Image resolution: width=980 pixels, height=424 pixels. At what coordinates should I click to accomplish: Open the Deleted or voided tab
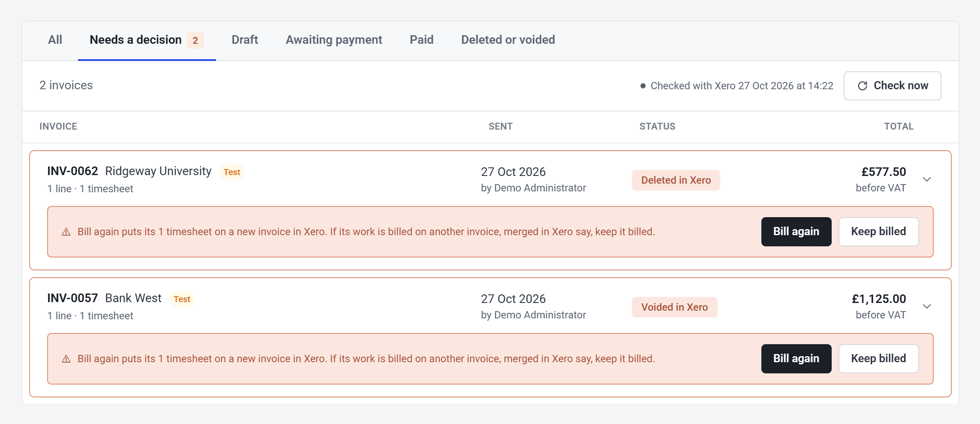pyautogui.click(x=508, y=40)
